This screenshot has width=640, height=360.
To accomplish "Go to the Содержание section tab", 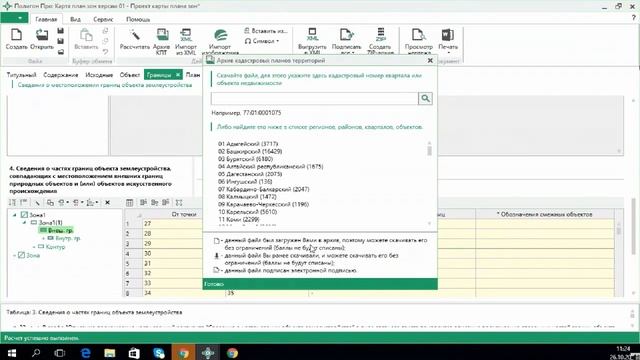I will [x=60, y=75].
